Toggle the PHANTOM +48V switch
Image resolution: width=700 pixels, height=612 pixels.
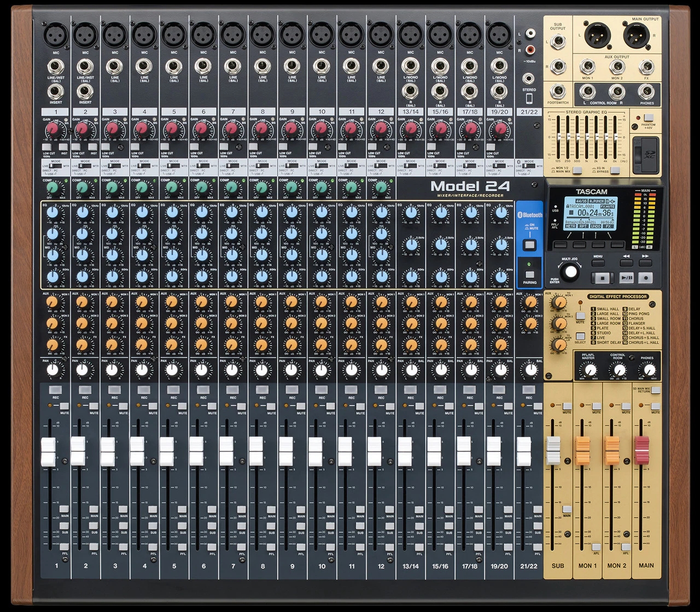[648, 117]
